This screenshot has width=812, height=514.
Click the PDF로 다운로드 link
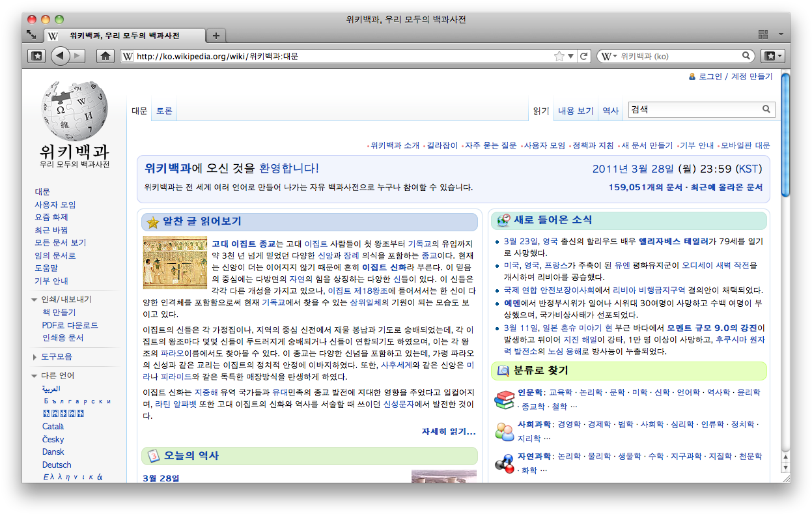point(70,325)
